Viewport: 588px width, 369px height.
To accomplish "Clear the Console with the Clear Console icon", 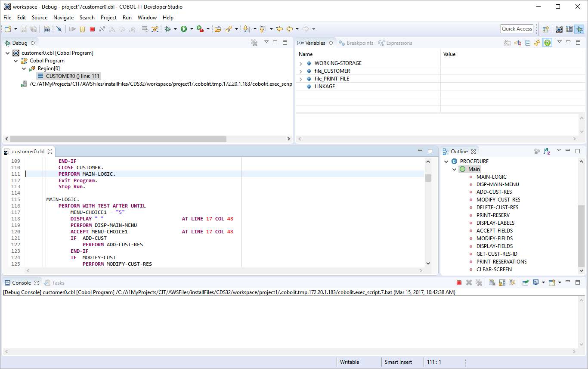I will (491, 282).
